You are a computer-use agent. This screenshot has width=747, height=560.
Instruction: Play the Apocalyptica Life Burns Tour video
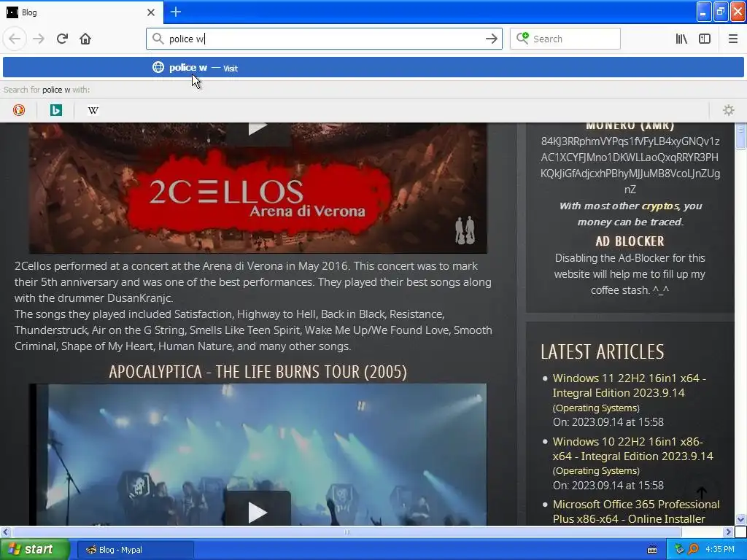tap(258, 512)
